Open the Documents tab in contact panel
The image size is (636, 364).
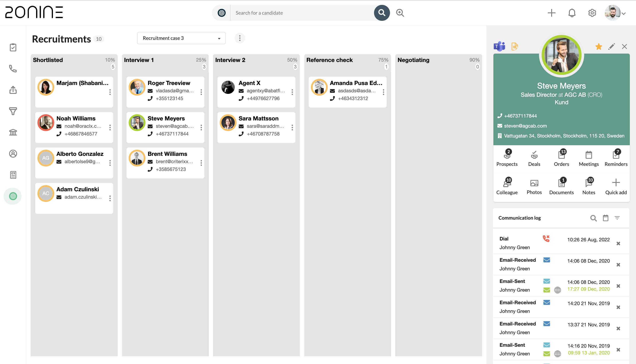pyautogui.click(x=561, y=186)
